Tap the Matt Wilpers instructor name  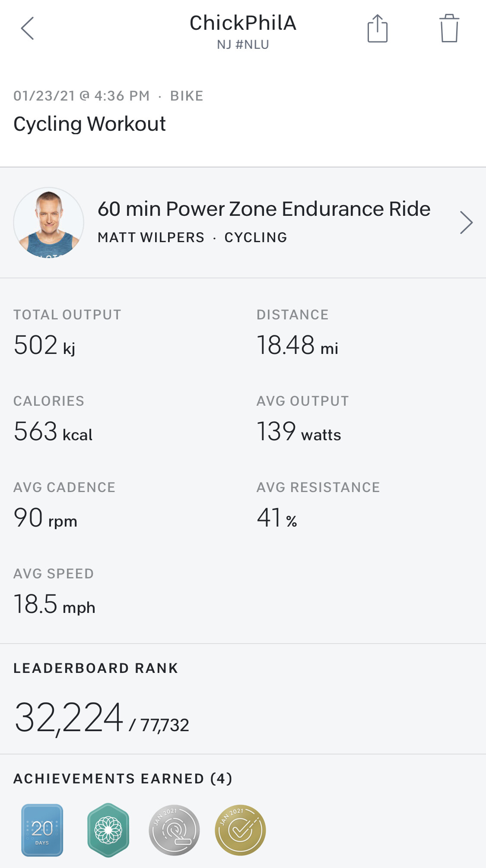pos(151,237)
